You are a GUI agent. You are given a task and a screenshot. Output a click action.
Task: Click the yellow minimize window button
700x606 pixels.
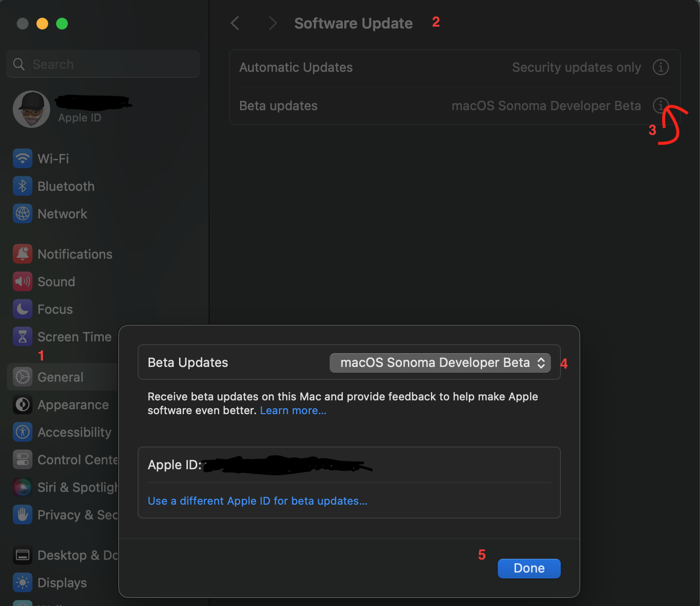42,24
